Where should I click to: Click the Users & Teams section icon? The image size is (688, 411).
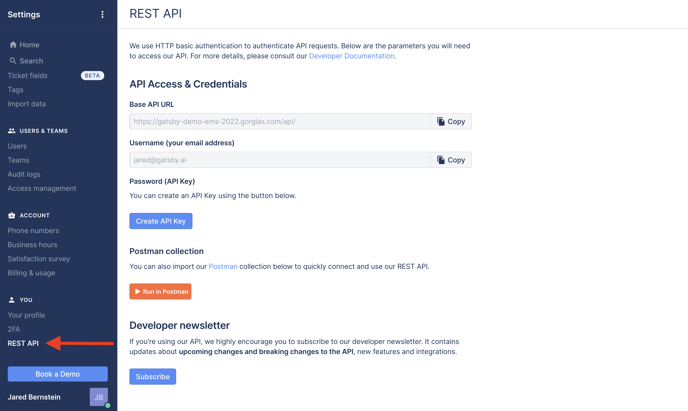point(12,131)
